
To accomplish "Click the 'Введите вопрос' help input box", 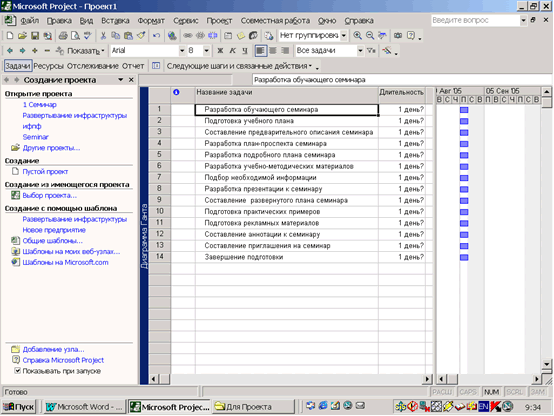I will point(476,20).
